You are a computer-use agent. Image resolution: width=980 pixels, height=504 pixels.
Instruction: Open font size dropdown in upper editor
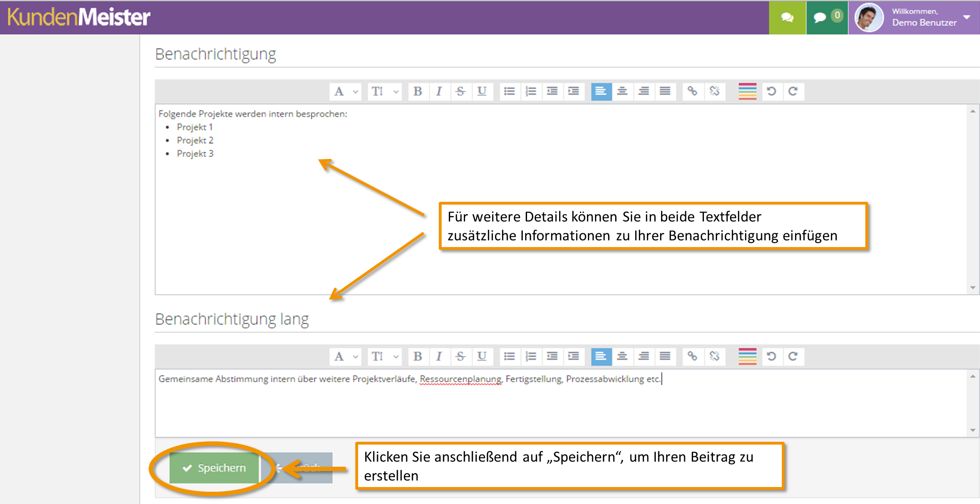pos(384,91)
